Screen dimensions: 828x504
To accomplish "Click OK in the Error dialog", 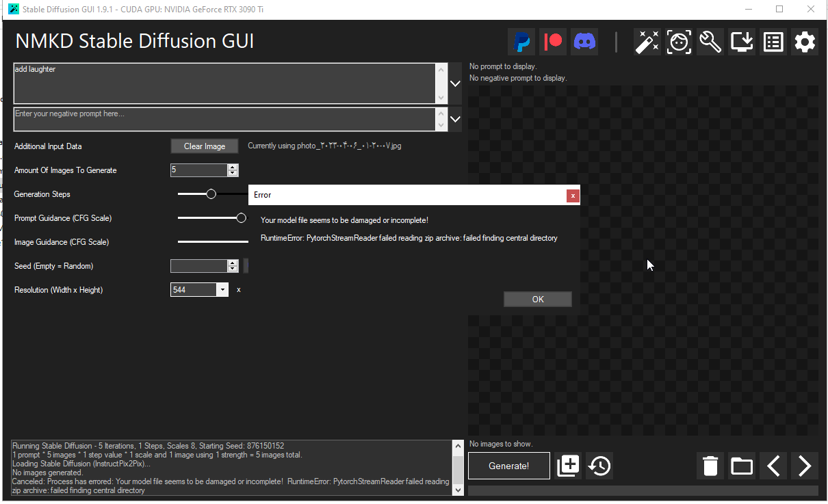I will click(538, 299).
